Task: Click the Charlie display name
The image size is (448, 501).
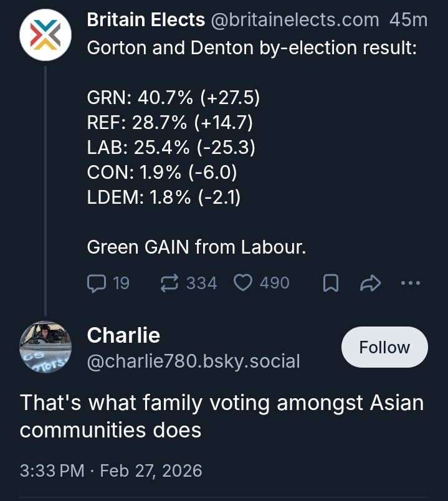Action: coord(123,335)
